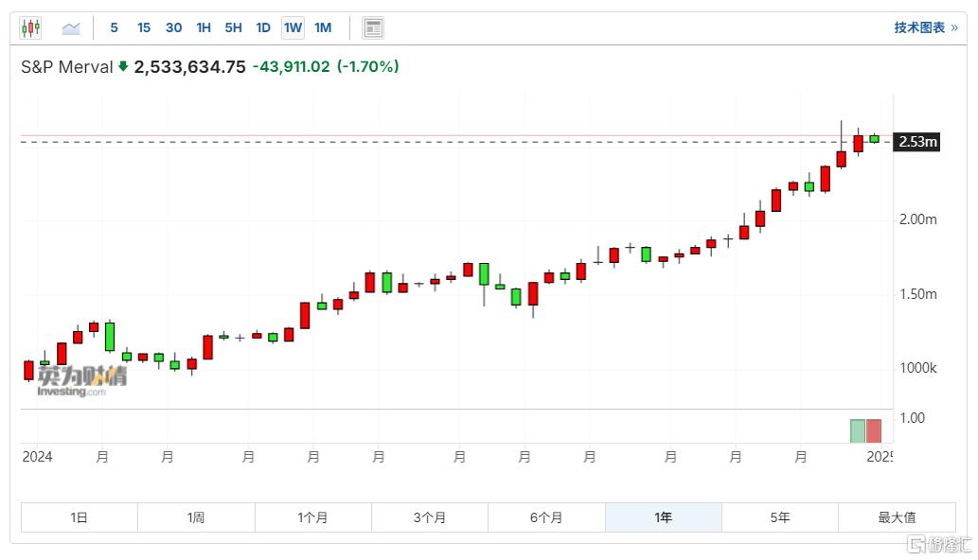View the 最大值 range

(897, 517)
